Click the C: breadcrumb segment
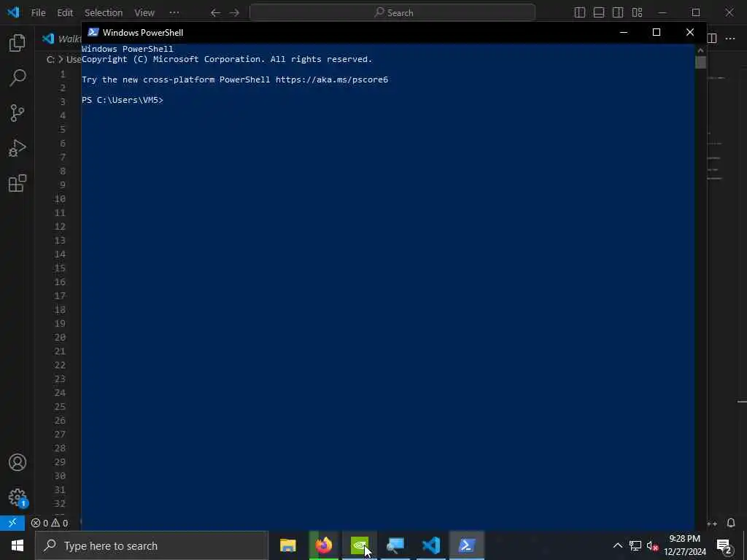 [x=50, y=60]
